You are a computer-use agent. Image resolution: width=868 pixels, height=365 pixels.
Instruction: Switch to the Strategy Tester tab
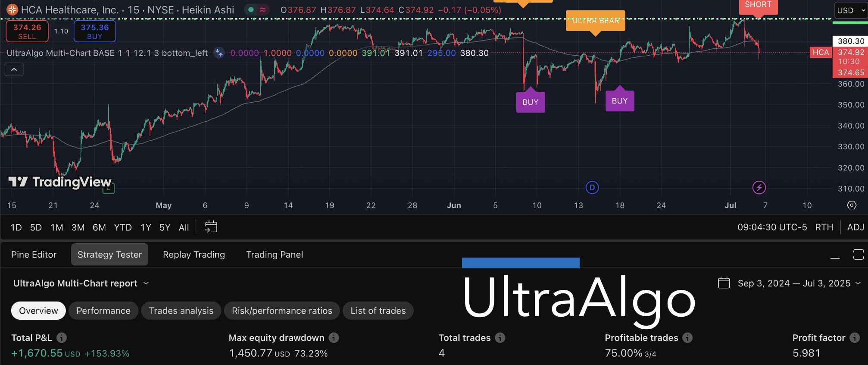pyautogui.click(x=109, y=255)
